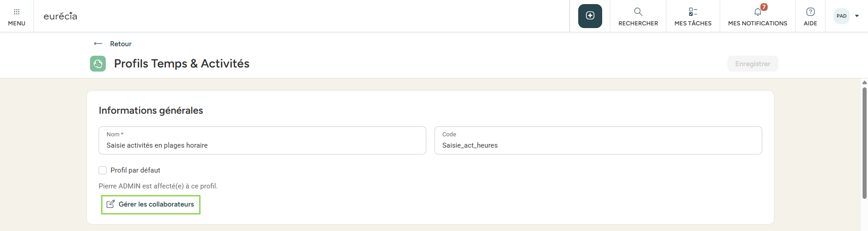Click the red notification count badge
This screenshot has width=868, height=231.
pos(764,7)
